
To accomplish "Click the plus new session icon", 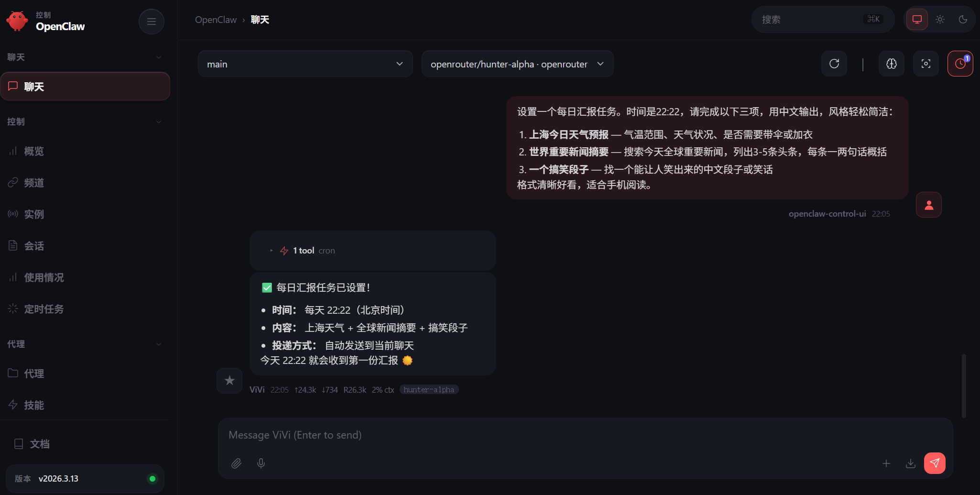I will (886, 463).
